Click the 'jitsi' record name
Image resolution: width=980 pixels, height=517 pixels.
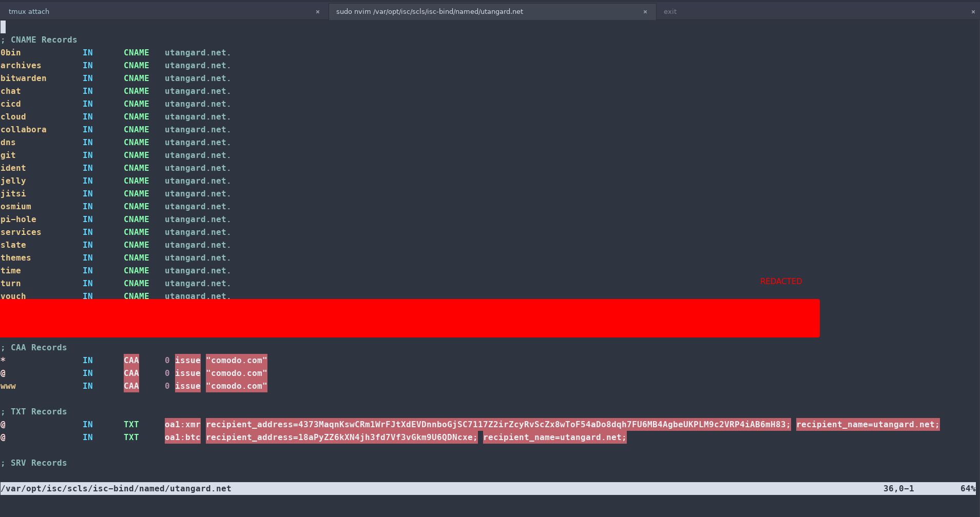(13, 194)
